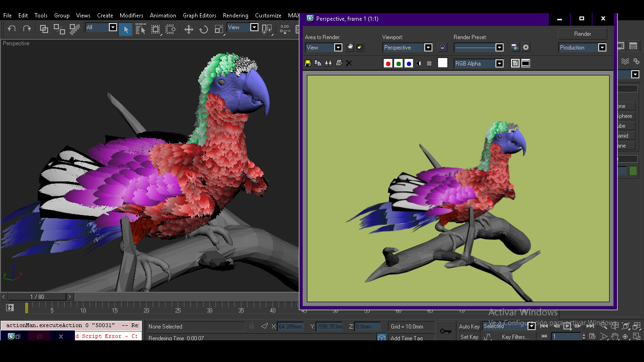Click the X coordinate input field
644x362 pixels.
(x=290, y=327)
